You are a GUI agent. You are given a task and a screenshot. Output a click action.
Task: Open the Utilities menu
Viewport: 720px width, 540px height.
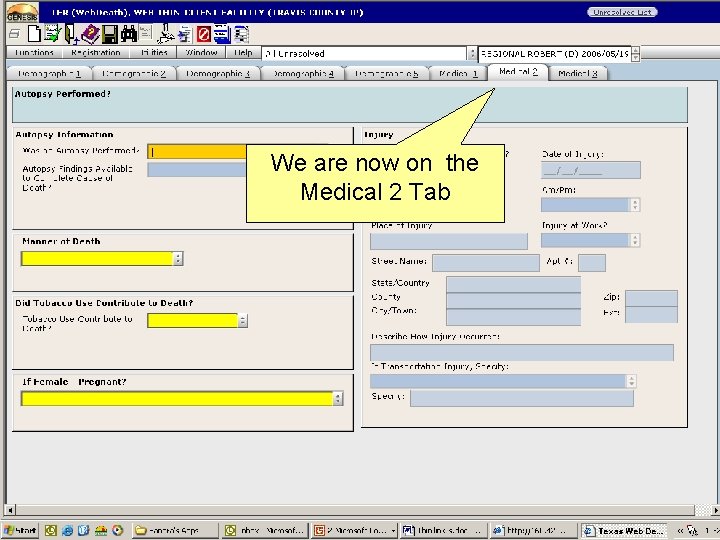[x=154, y=53]
